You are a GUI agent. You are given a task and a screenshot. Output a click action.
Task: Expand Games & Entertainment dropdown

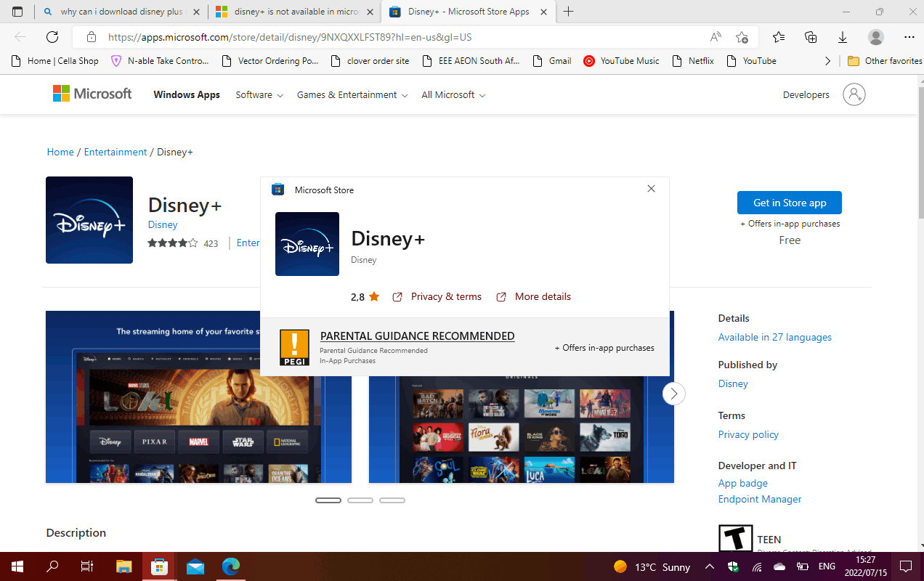point(352,95)
